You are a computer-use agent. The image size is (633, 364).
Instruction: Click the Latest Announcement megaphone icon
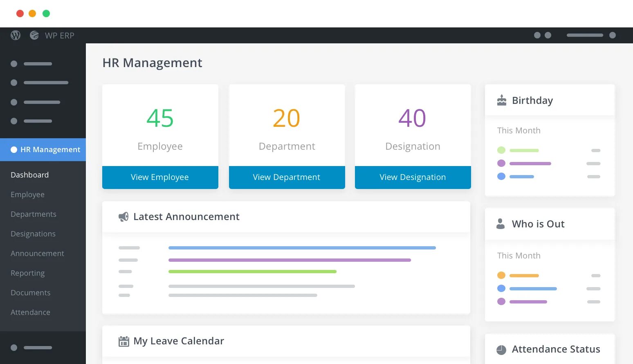tap(123, 217)
